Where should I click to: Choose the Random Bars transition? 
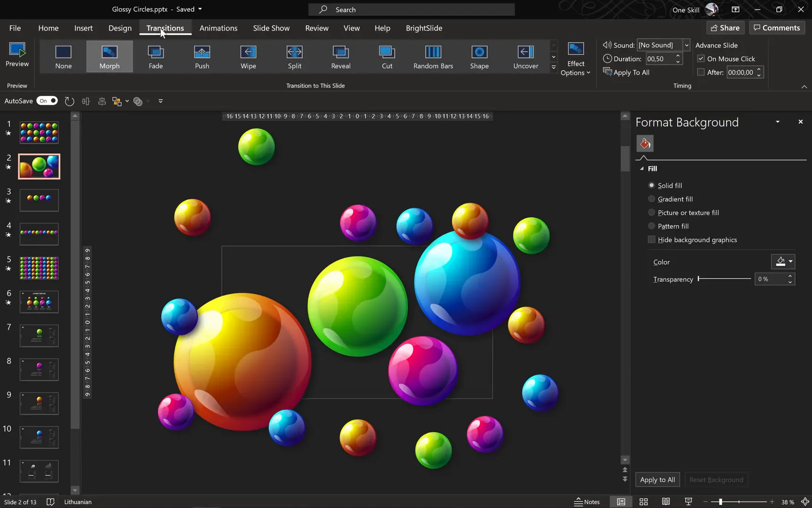click(x=432, y=56)
